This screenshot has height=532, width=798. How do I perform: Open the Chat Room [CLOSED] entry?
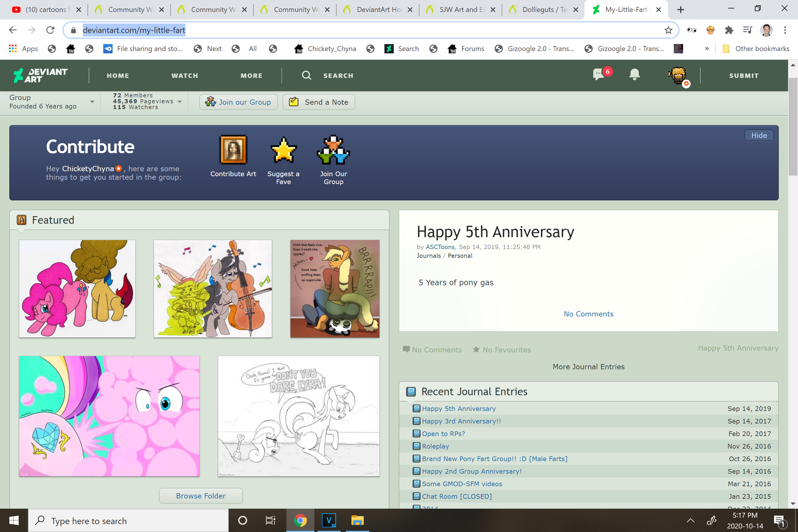(457, 496)
